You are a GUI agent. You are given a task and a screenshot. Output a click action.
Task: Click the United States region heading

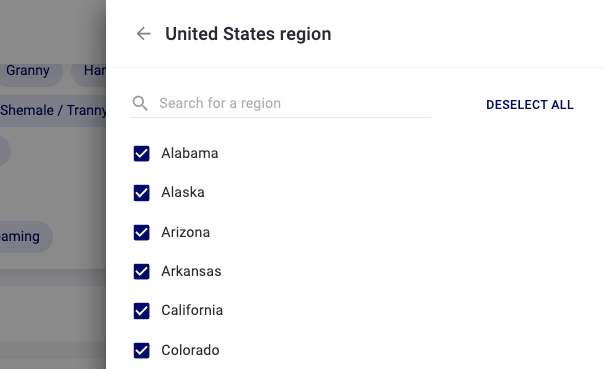(248, 34)
